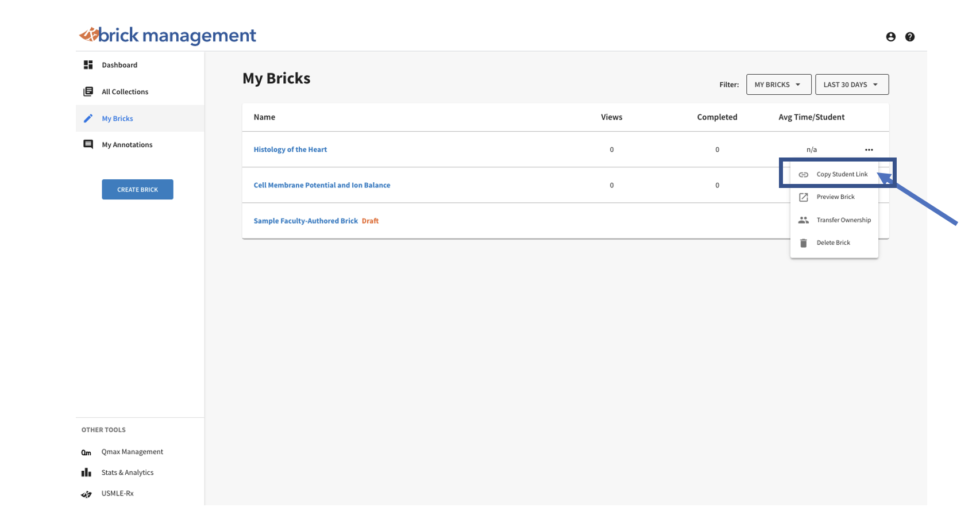This screenshot has width=980, height=530.
Task: Expand the LAST 30 DAYS filter dropdown
Action: (x=851, y=85)
